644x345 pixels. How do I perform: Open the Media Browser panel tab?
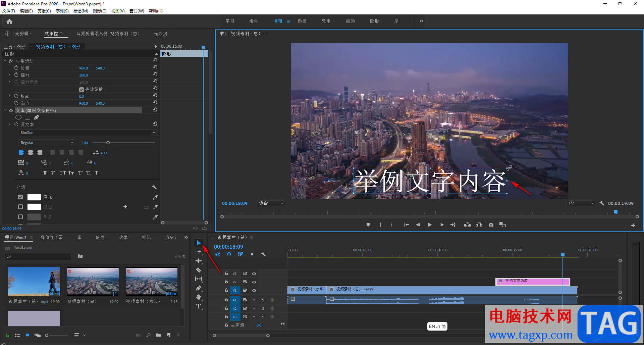point(52,237)
